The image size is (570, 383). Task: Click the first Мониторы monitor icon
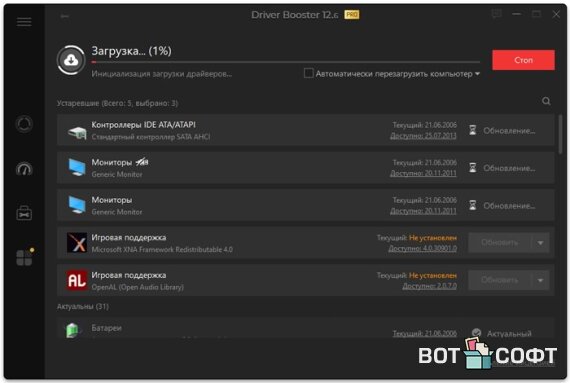[x=77, y=168]
